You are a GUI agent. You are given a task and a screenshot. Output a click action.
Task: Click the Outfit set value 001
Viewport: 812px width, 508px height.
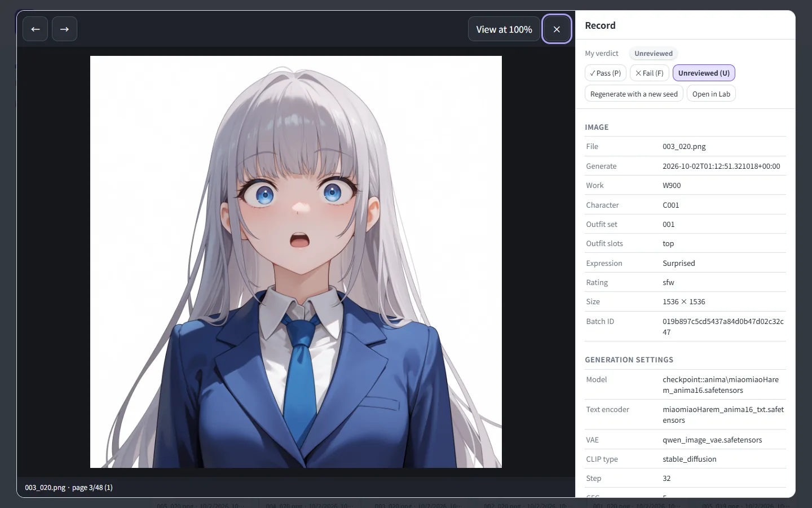click(668, 224)
